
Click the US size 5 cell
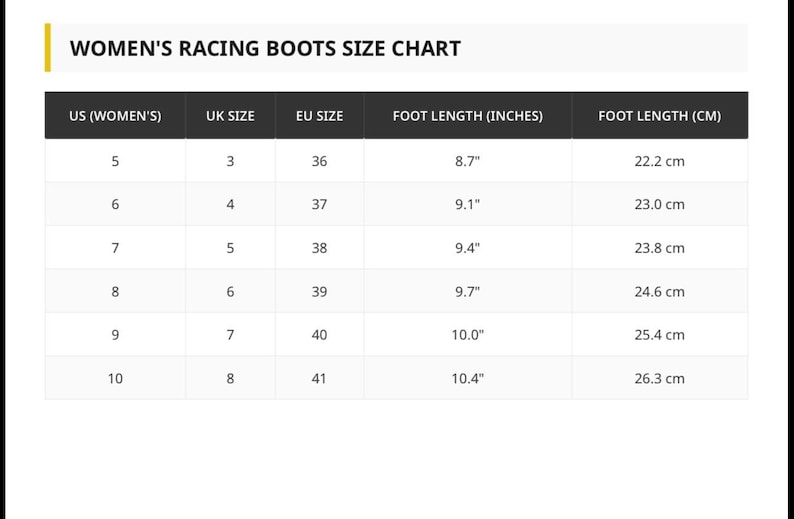tap(115, 161)
